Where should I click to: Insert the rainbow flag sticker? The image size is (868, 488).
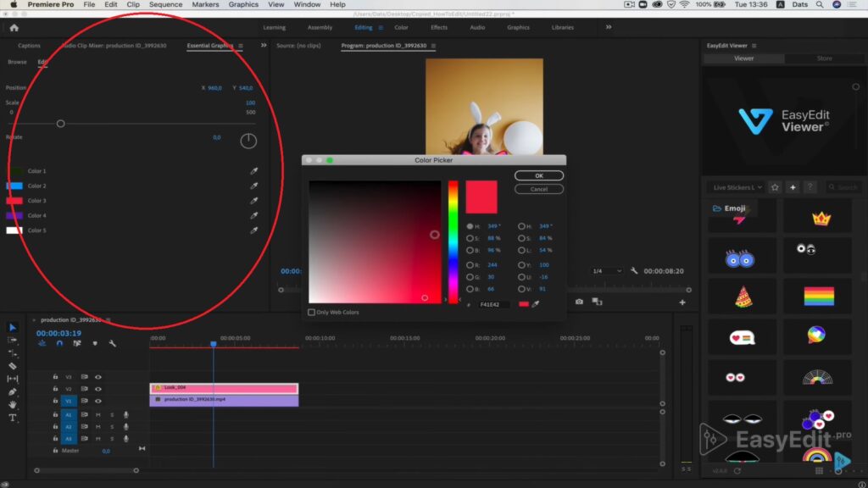(819, 297)
